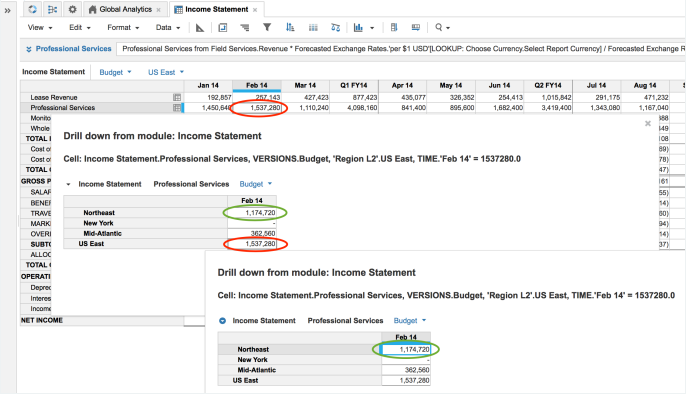Select Professional Services row label in grid
Image resolution: width=686 pixels, height=394 pixels.
63,108
